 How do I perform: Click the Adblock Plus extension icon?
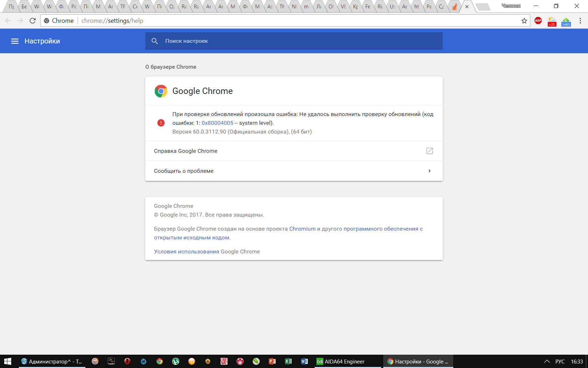[538, 21]
